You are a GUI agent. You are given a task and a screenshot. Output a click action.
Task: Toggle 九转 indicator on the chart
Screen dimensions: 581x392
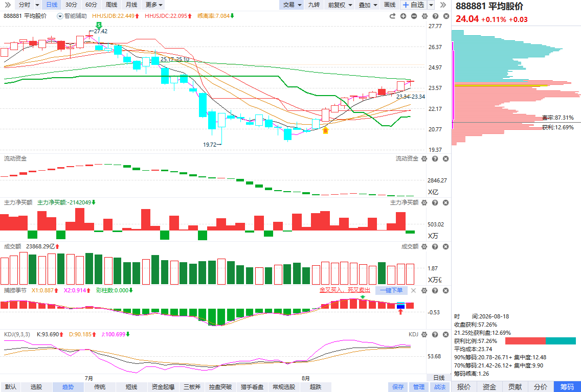click(314, 5)
